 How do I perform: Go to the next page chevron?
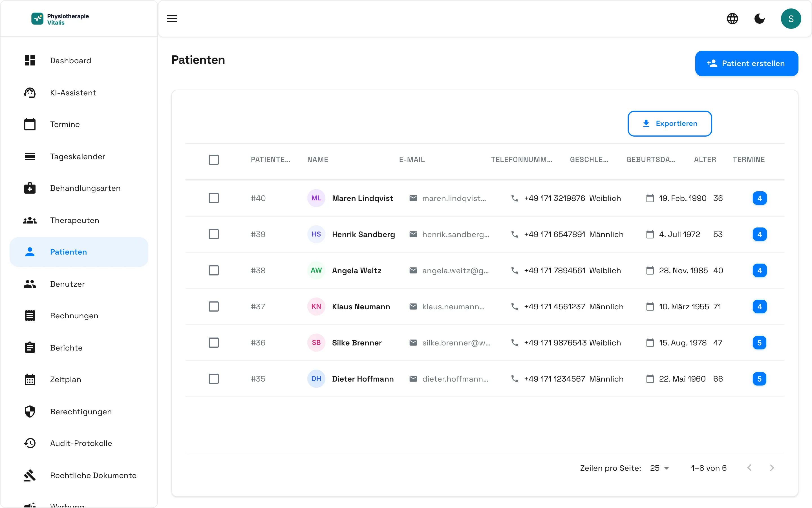pyautogui.click(x=772, y=468)
